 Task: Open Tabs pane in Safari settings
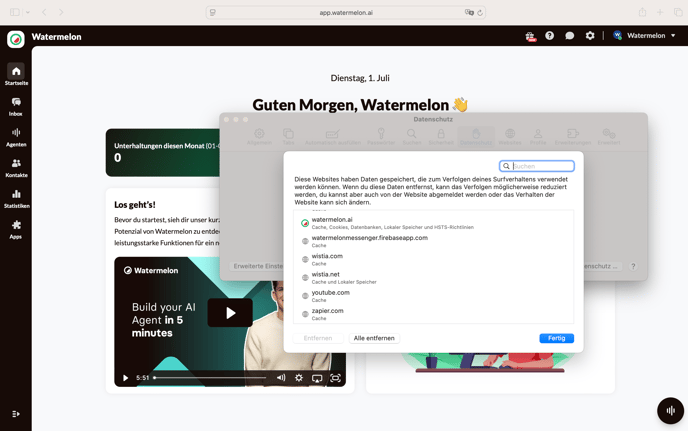288,136
